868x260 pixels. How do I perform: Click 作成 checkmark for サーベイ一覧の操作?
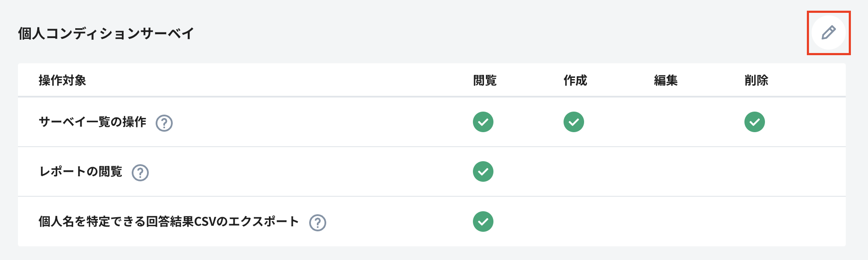(x=574, y=122)
